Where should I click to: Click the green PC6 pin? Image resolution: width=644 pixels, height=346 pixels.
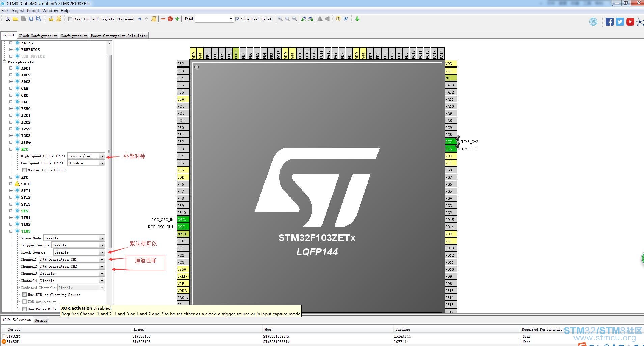(x=451, y=149)
